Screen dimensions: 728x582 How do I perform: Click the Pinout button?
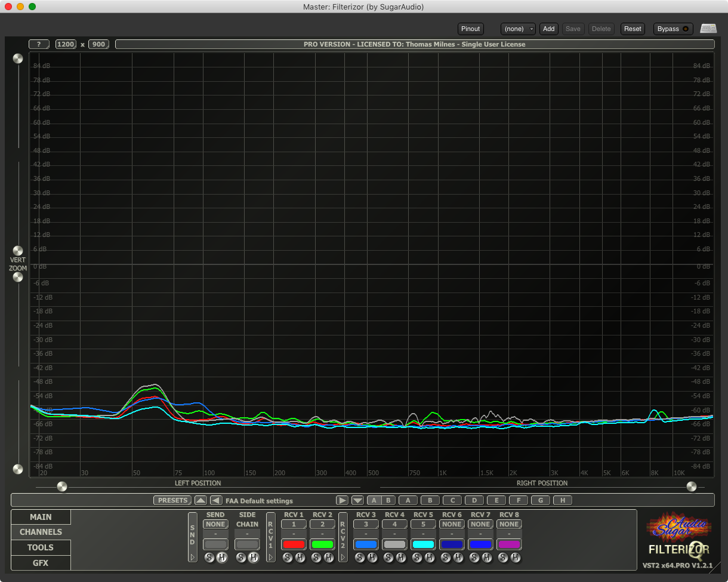(x=470, y=29)
